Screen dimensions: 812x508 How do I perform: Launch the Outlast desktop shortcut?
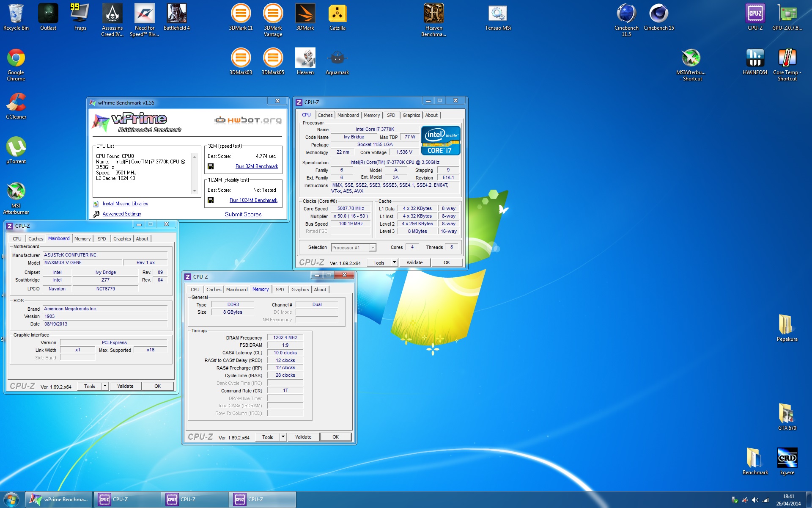pyautogui.click(x=48, y=18)
